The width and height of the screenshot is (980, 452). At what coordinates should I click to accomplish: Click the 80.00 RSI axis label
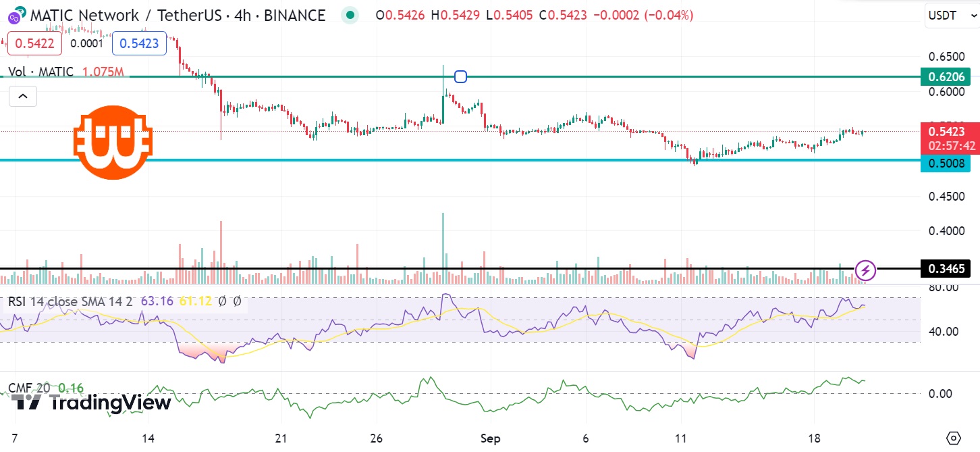(944, 287)
